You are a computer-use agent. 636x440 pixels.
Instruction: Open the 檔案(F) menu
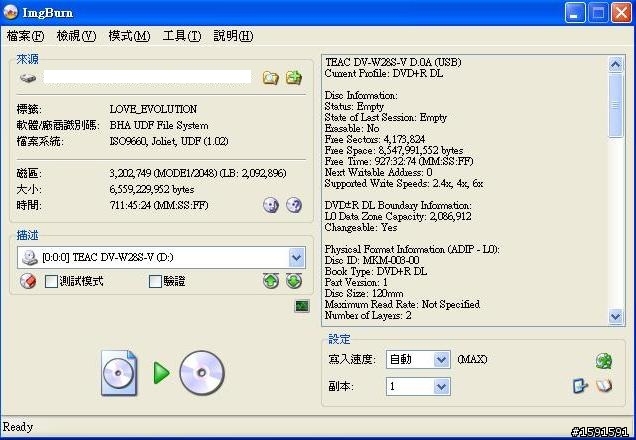coord(25,36)
